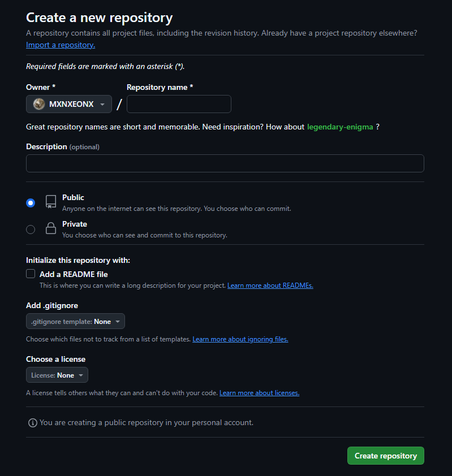Click the caret on the gitignore template selector
Image resolution: width=452 pixels, height=476 pixels.
click(x=118, y=321)
